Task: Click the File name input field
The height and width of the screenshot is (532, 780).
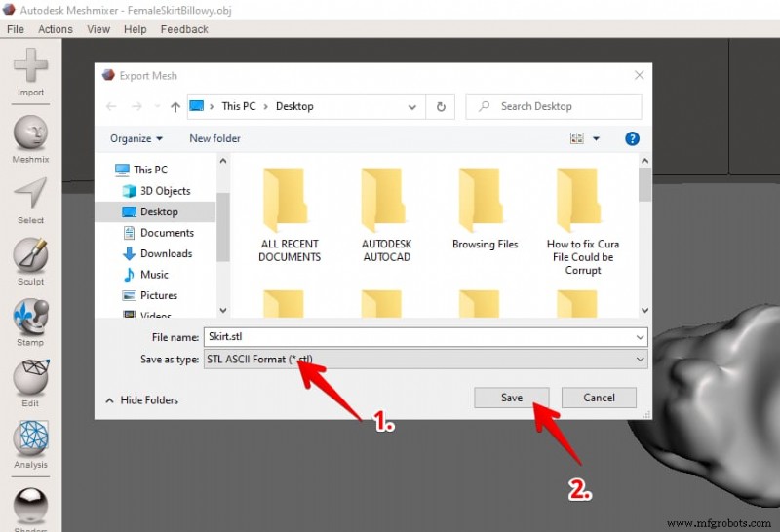Action: pyautogui.click(x=425, y=336)
